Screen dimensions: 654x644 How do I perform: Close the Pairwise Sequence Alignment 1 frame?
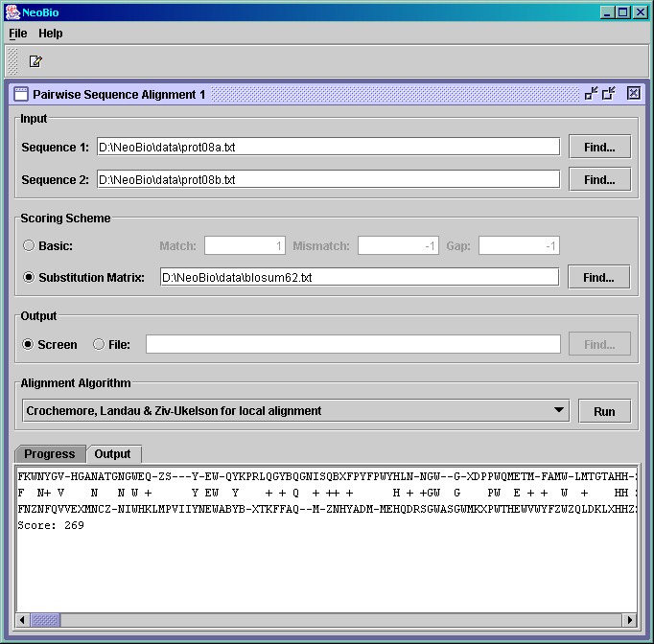pos(634,93)
